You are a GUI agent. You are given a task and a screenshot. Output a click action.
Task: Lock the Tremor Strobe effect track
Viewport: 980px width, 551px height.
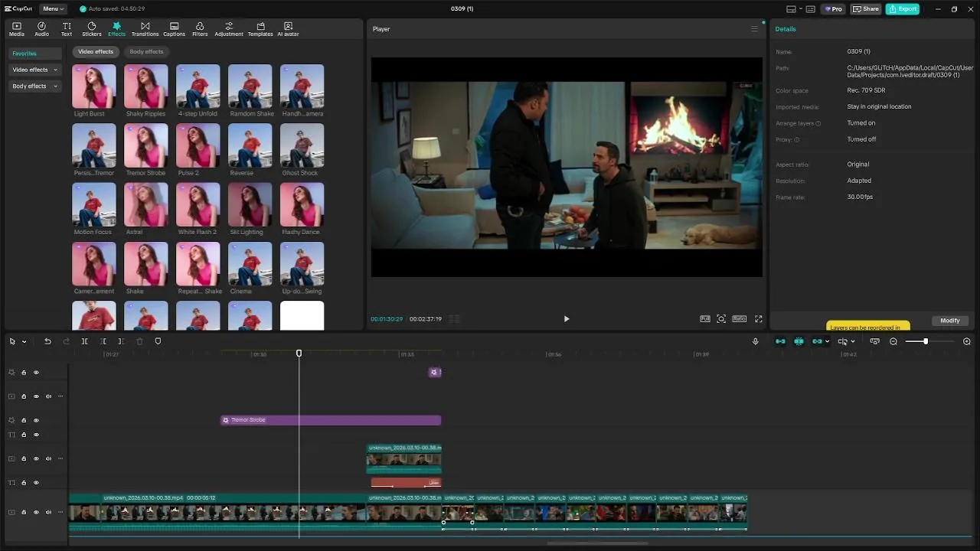click(x=24, y=420)
